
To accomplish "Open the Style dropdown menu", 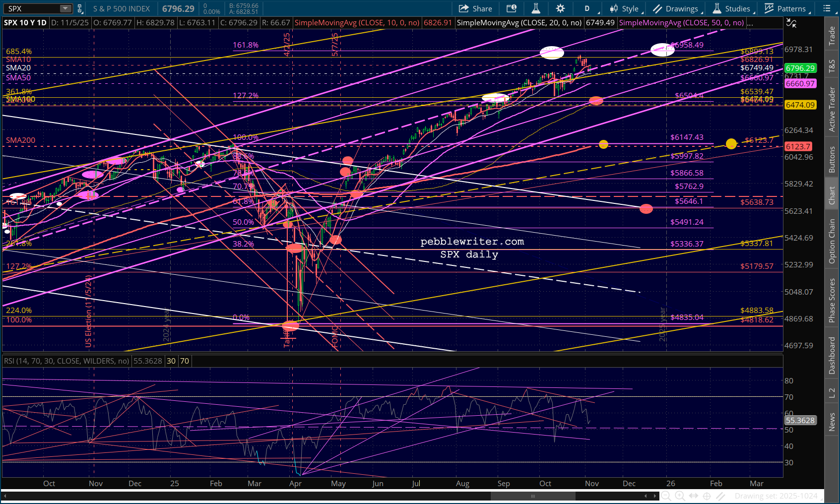I will point(626,8).
